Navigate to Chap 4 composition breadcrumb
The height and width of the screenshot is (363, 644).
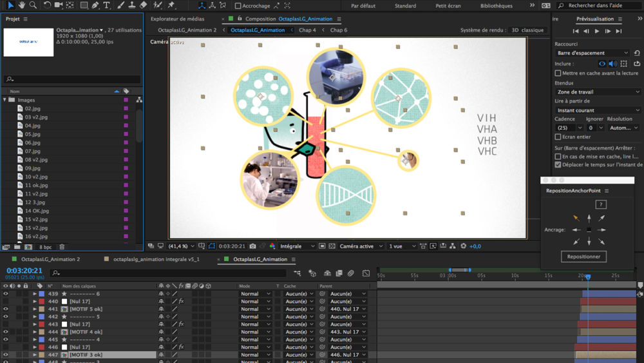(x=307, y=30)
